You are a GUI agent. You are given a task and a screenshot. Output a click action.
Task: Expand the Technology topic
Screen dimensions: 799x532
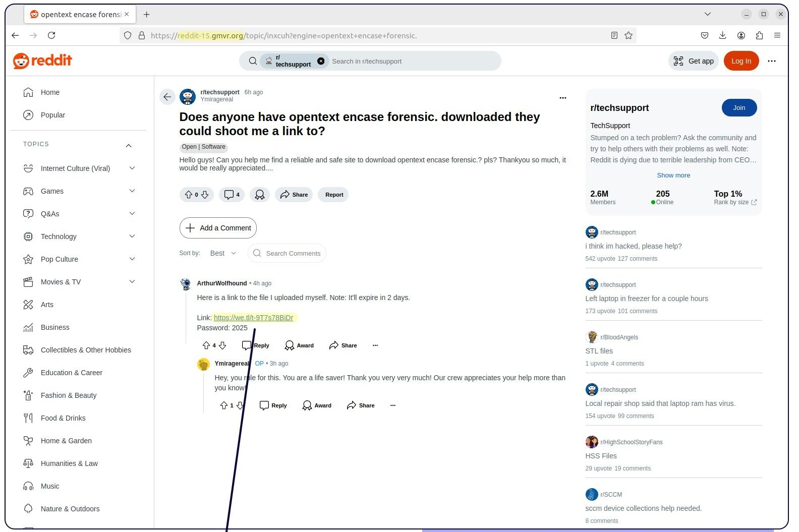point(132,237)
